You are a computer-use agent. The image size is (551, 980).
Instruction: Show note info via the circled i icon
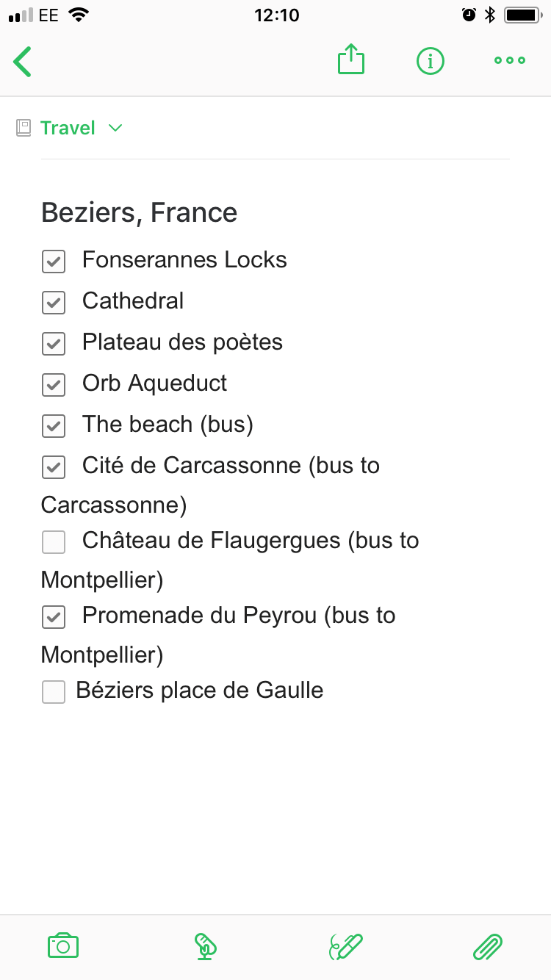click(x=431, y=61)
